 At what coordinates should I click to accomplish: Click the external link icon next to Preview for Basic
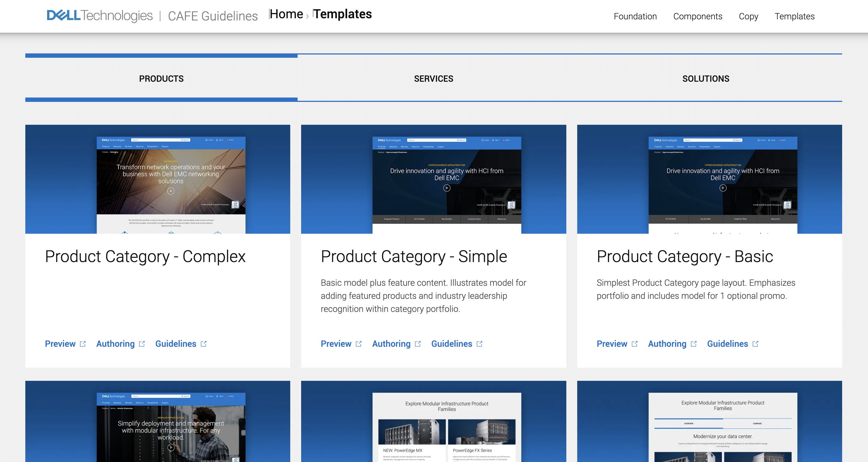635,343
